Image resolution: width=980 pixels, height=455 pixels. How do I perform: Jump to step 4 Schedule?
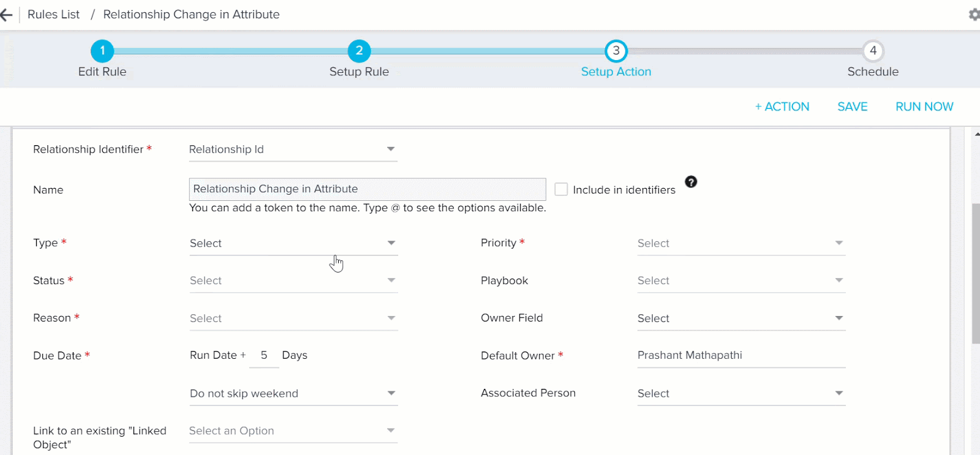873,51
